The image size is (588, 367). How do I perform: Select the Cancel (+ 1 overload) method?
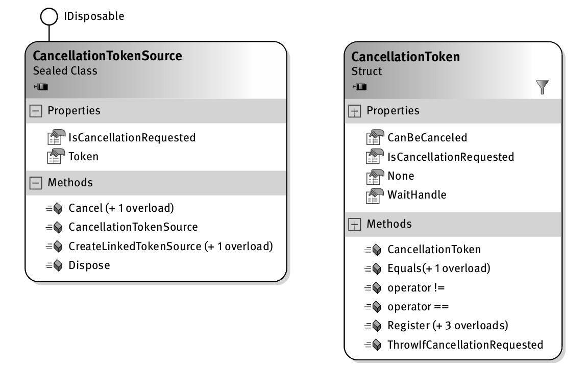121,208
